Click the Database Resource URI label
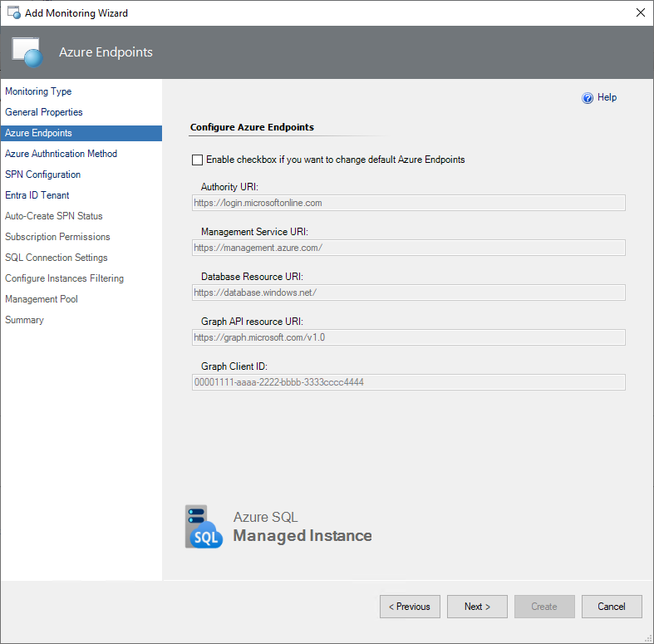This screenshot has width=654, height=644. pyautogui.click(x=252, y=277)
